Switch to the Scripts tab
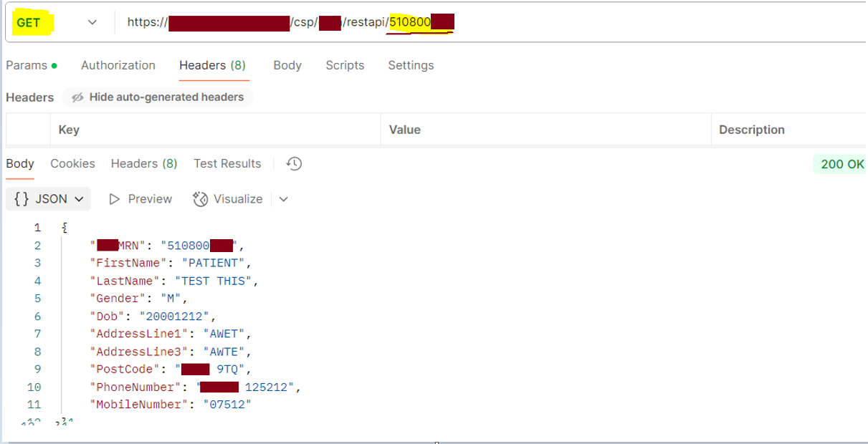The height and width of the screenshot is (444, 868). tap(345, 65)
